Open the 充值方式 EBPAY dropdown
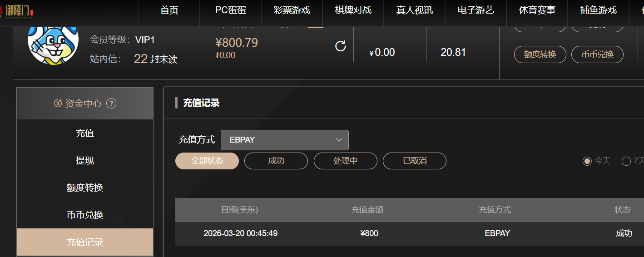Screen dimensions: 644x257 285,140
